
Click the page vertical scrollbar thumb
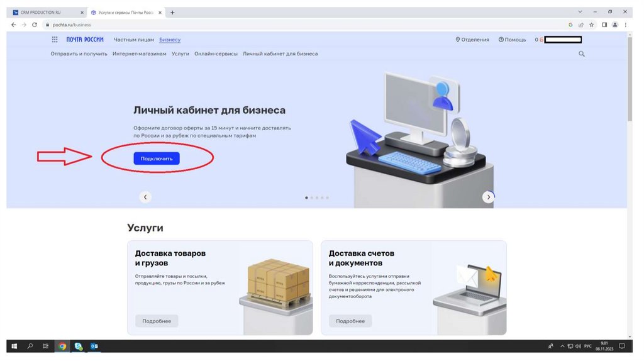[630, 78]
